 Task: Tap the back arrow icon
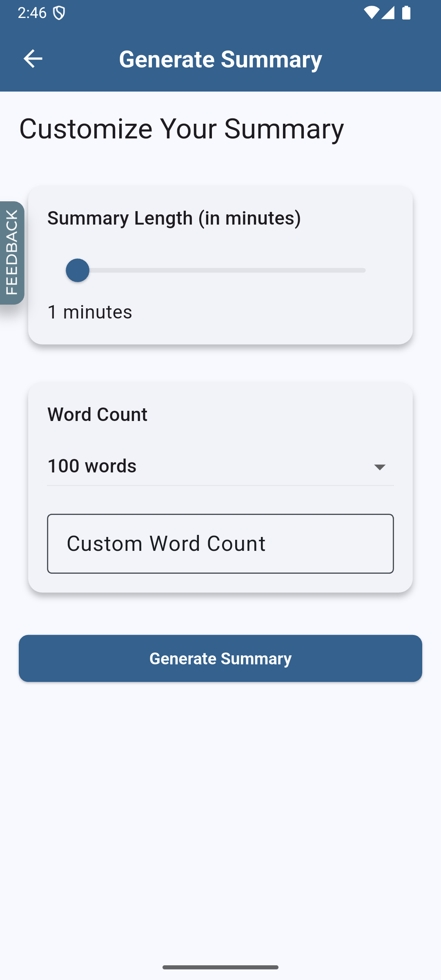33,59
